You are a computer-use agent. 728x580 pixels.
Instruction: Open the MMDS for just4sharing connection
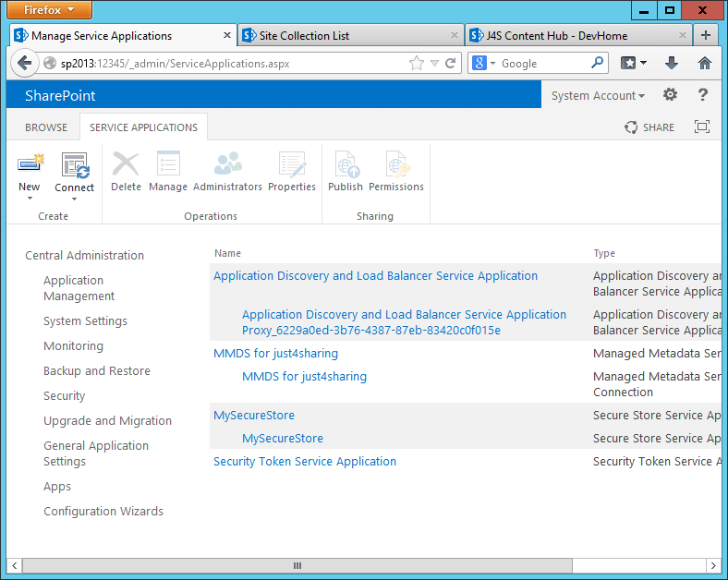coord(305,376)
